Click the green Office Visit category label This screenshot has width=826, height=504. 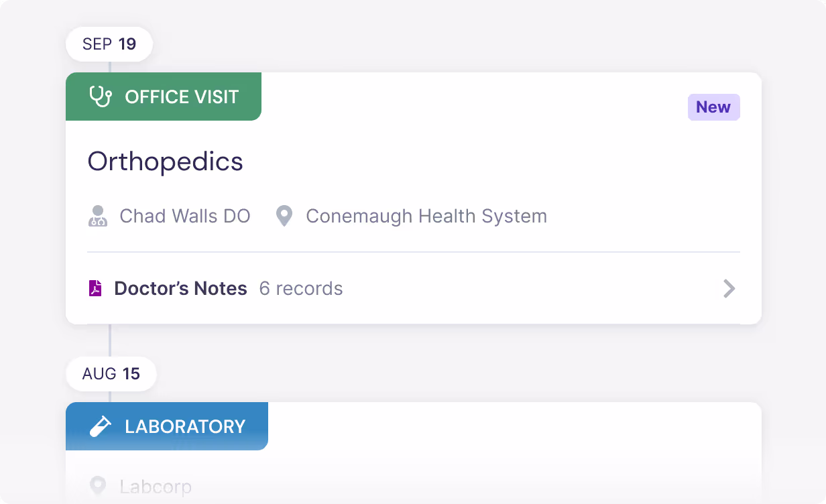pyautogui.click(x=182, y=97)
